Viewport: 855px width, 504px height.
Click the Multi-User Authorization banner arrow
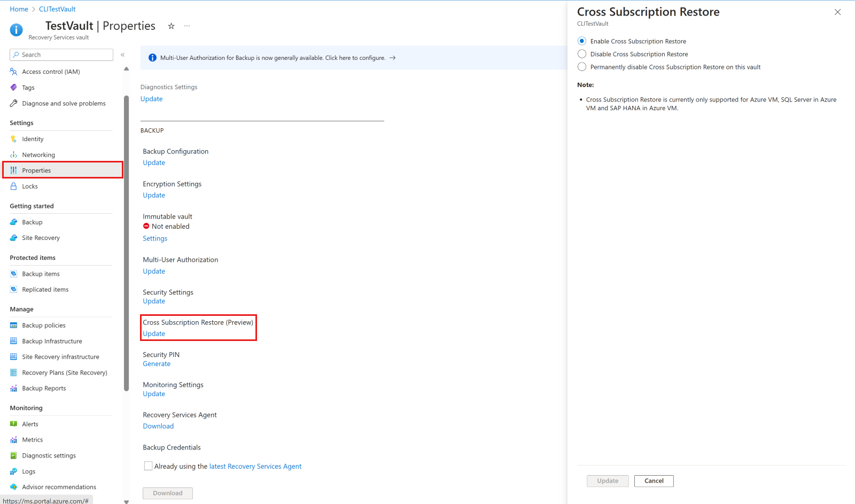[393, 58]
